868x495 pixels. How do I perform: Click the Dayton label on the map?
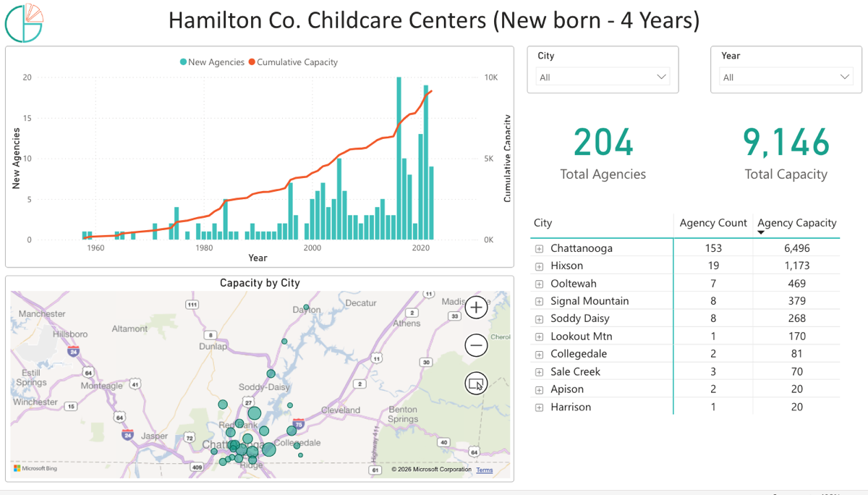pos(307,310)
